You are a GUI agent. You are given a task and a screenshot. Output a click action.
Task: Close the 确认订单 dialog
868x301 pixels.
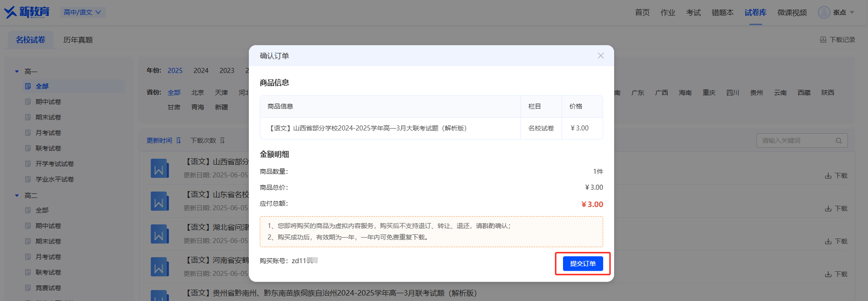(x=601, y=56)
